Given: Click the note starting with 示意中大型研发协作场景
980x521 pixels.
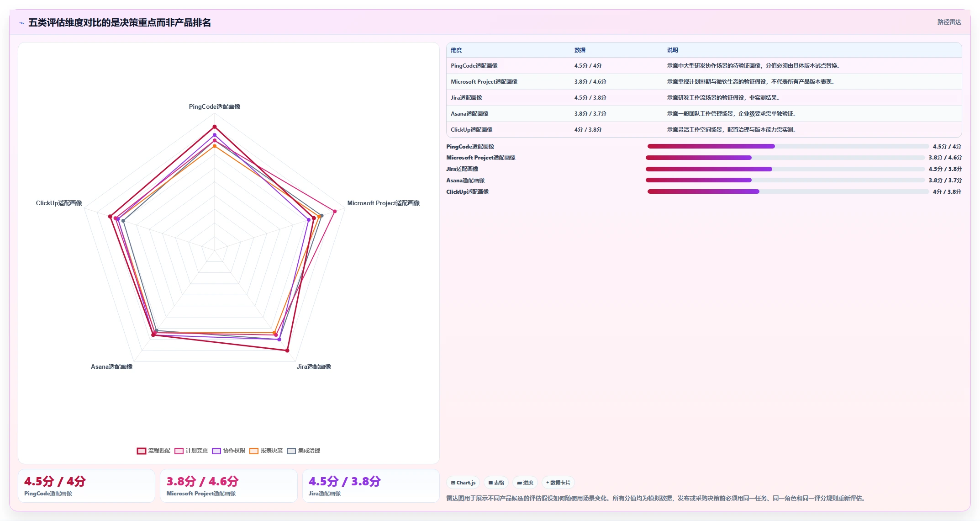Looking at the screenshot, I should [x=753, y=66].
